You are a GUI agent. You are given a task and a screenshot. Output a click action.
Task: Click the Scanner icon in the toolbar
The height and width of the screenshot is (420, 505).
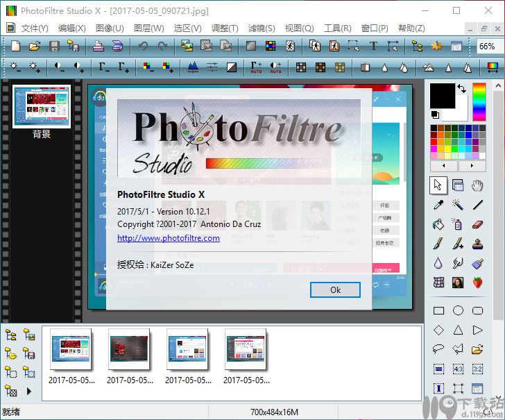(117, 46)
